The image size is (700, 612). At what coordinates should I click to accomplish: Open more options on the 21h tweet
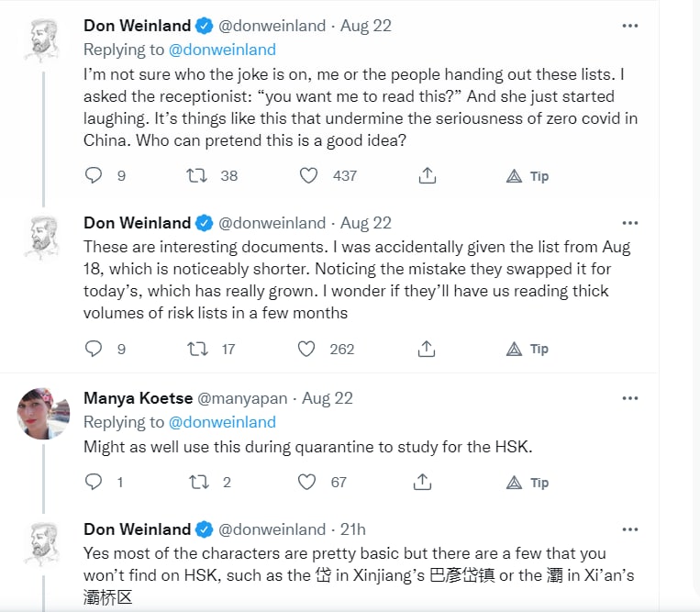click(x=629, y=529)
